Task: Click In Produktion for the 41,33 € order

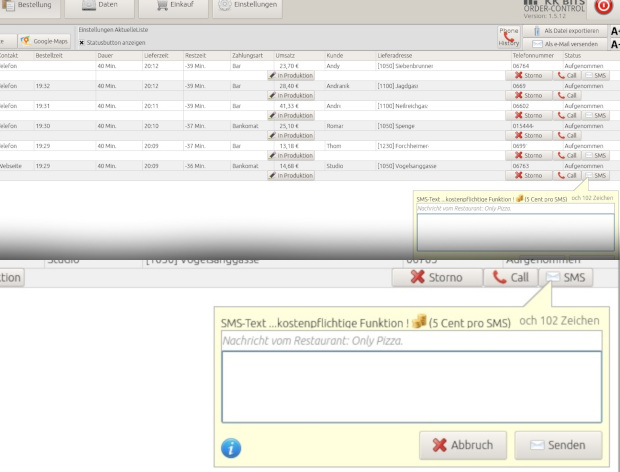Action: [291, 115]
